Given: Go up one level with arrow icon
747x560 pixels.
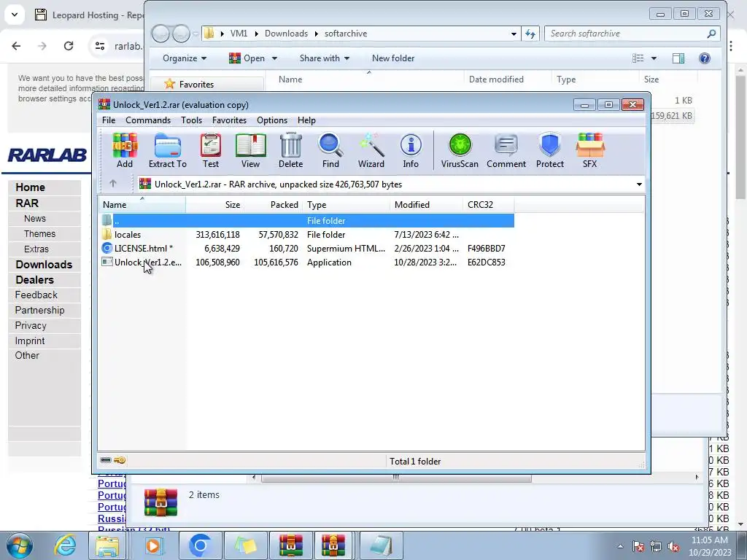Looking at the screenshot, I should point(113,183).
